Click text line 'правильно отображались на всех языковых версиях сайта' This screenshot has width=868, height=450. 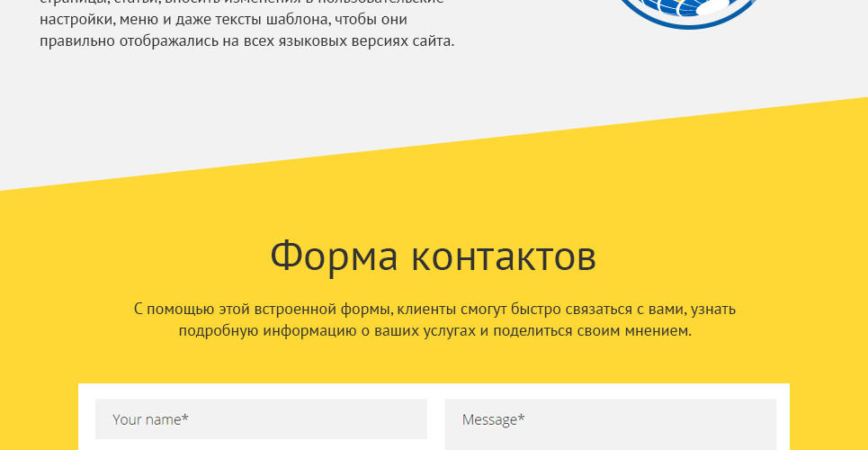[x=246, y=41]
